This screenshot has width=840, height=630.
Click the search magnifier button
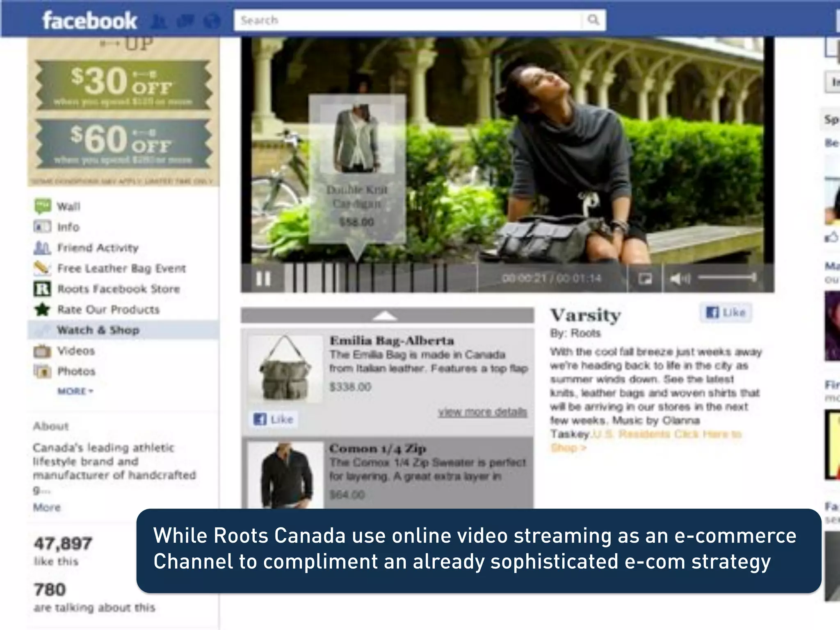tap(593, 20)
